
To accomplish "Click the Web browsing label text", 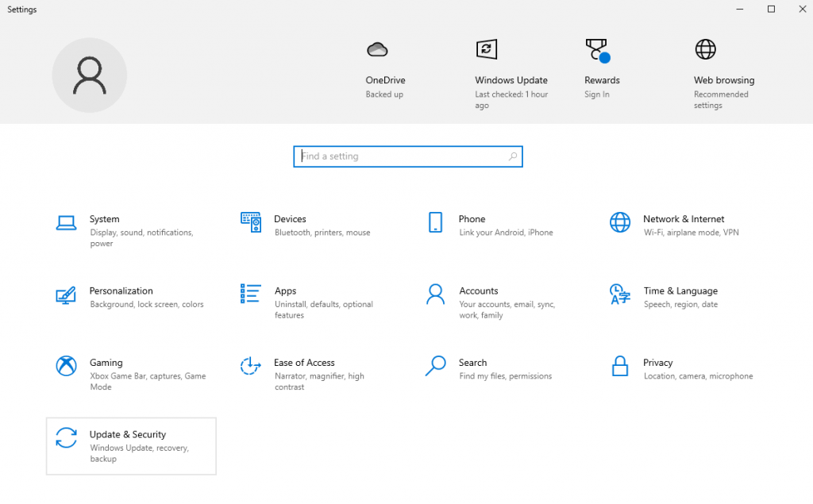I will 724,80.
